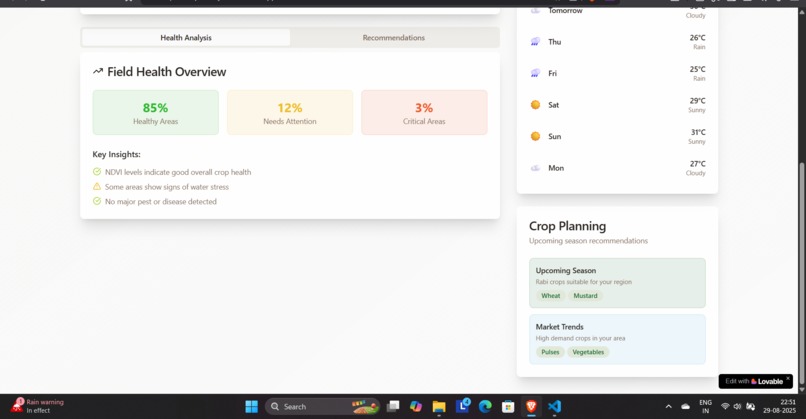Viewport: 806px width, 419px height.
Task: Click the 3% Critical Areas card
Action: 424,113
